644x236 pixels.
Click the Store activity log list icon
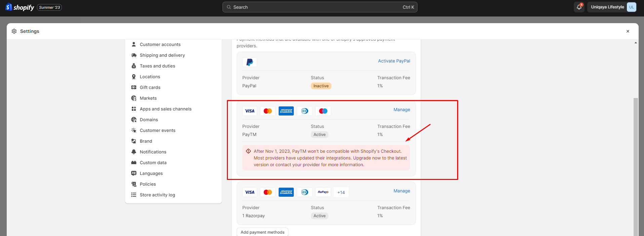134,195
